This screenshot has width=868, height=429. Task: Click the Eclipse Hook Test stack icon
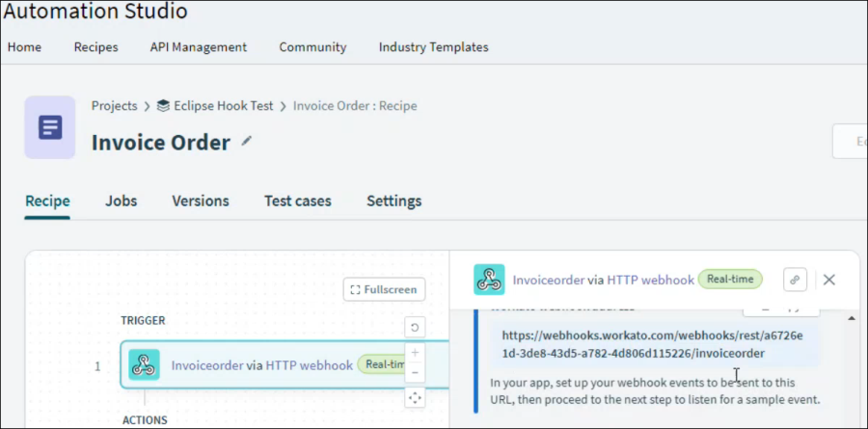(x=163, y=106)
